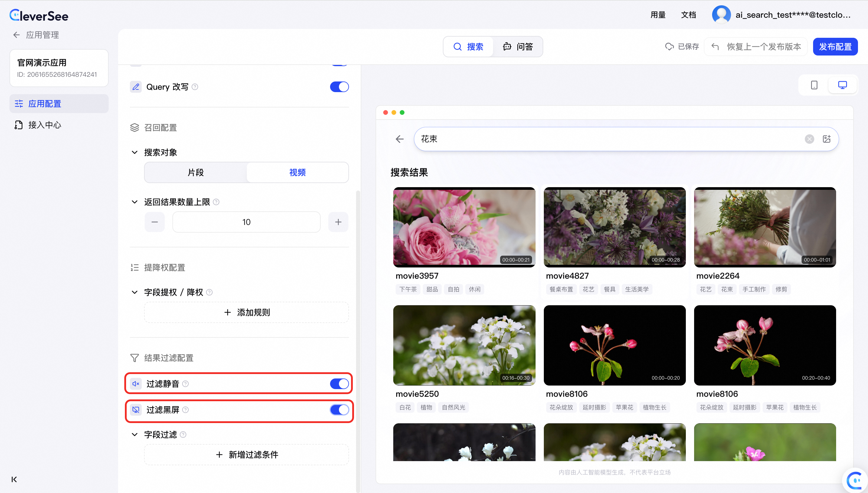Click 发布配置 button
Viewport: 868px width, 493px height.
click(x=835, y=47)
